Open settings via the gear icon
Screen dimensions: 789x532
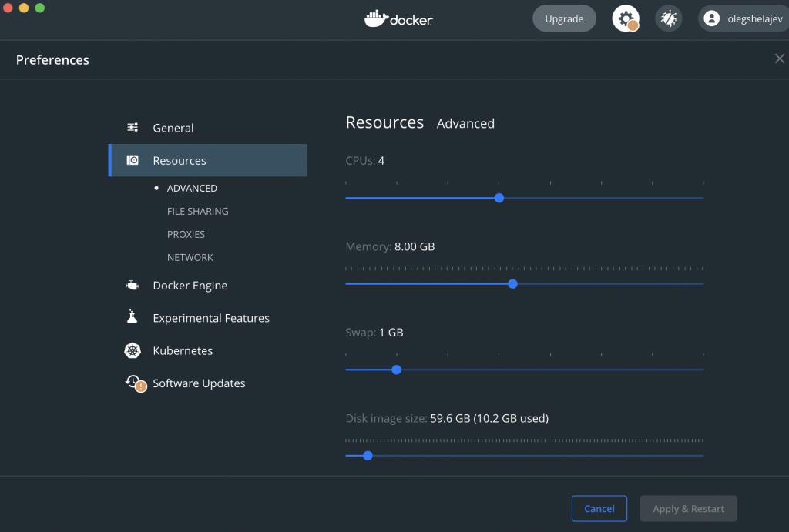click(626, 18)
